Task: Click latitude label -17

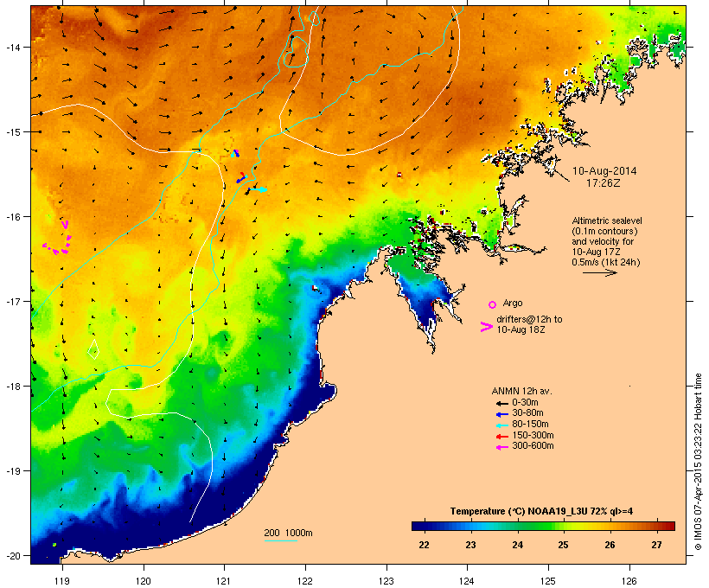Action: pos(12,301)
